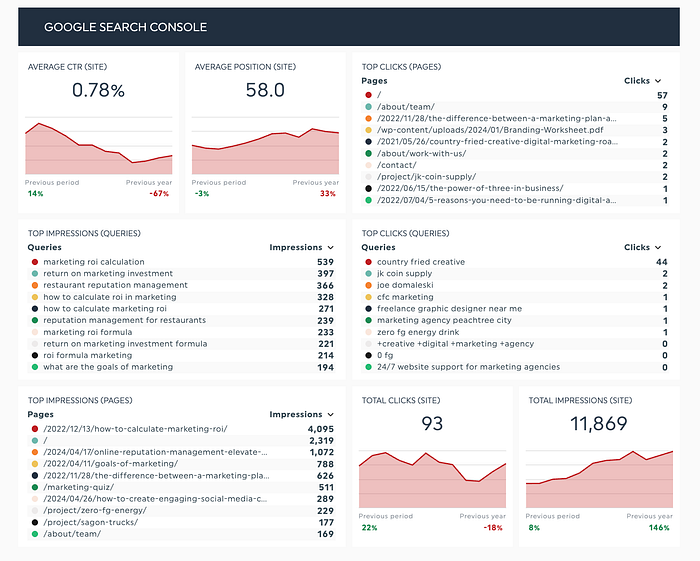Screen dimensions: 700x561
Task: Select '24/7 website support for marketing agencies' query
Action: pyautogui.click(x=516, y=367)
